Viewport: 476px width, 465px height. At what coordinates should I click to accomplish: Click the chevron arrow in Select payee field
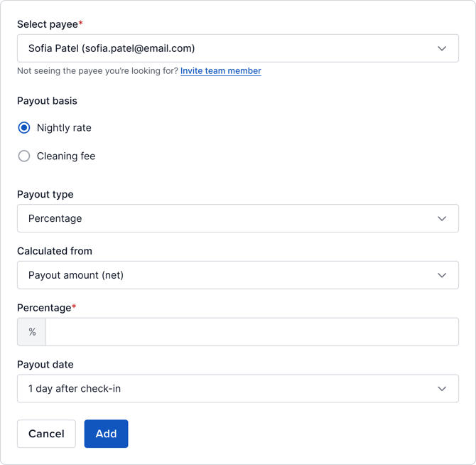pyautogui.click(x=442, y=48)
